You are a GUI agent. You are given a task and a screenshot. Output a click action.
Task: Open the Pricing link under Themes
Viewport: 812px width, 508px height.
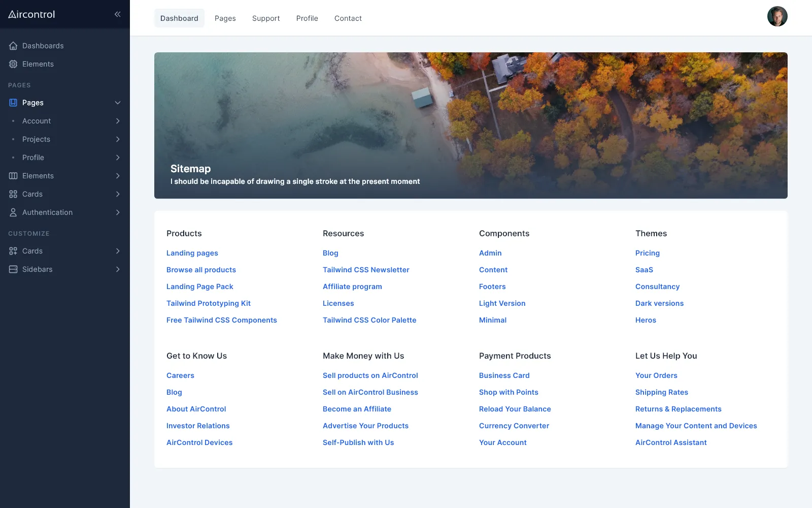[x=648, y=253]
